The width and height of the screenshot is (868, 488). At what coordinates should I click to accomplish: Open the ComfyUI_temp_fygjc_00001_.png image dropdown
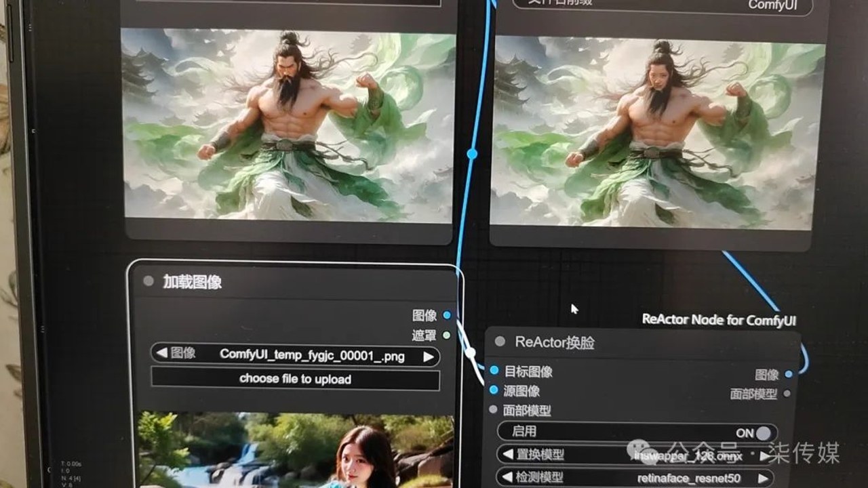click(295, 354)
